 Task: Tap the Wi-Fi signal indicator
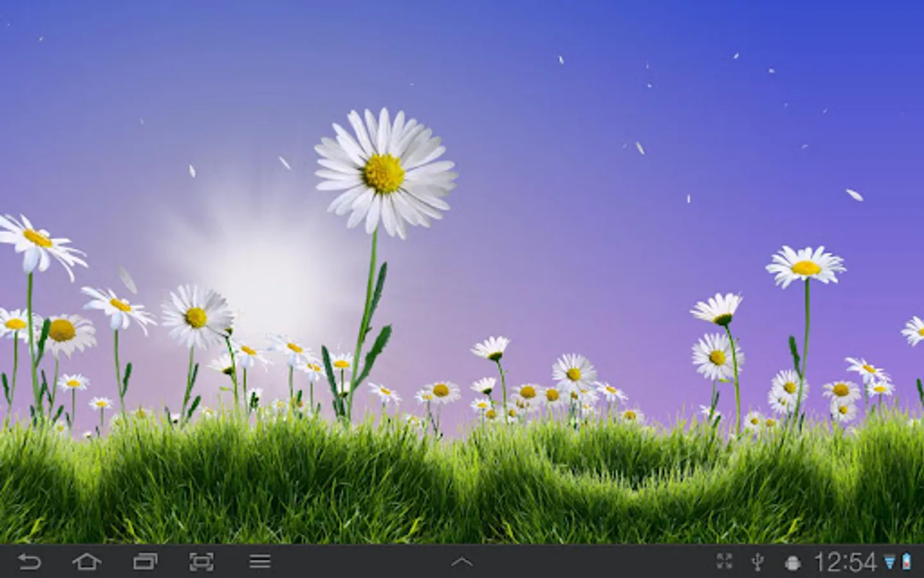pyautogui.click(x=889, y=563)
